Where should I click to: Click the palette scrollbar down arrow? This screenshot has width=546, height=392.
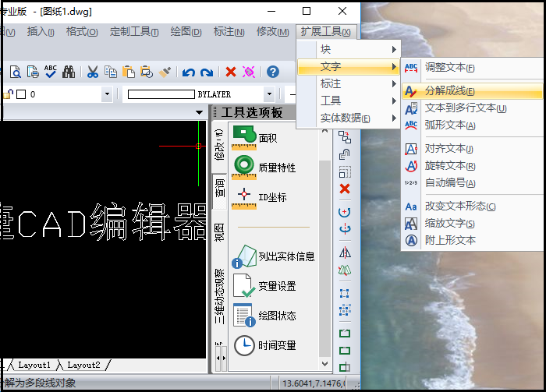[x=324, y=364]
